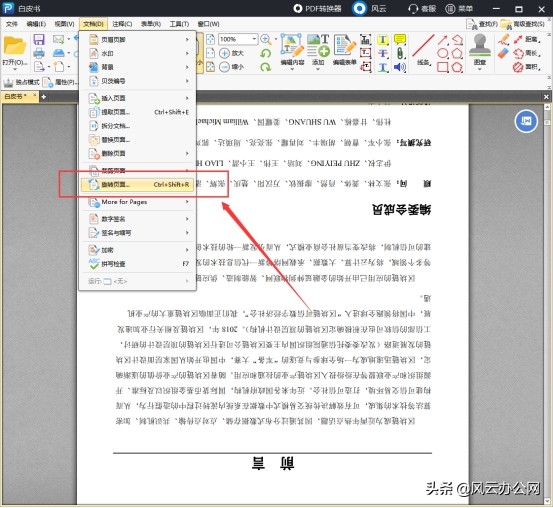Expand the 页眉页脚 submenu arrow
Screen dimensions: 553x508
[x=187, y=40]
